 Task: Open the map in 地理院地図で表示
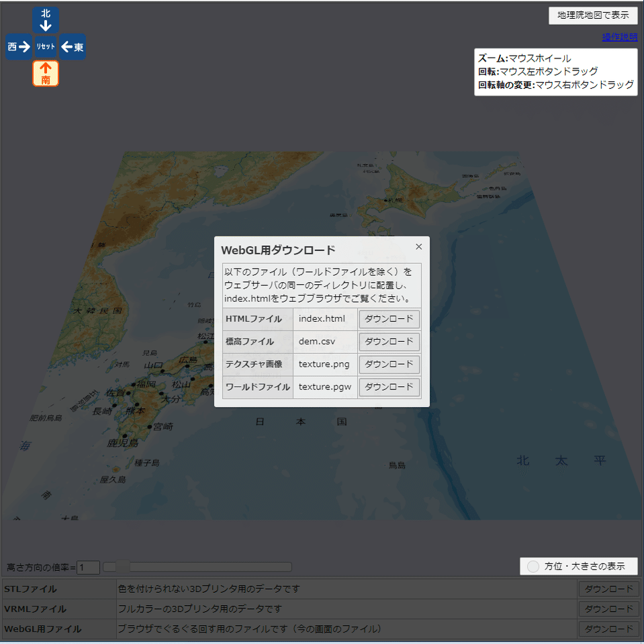(x=593, y=15)
